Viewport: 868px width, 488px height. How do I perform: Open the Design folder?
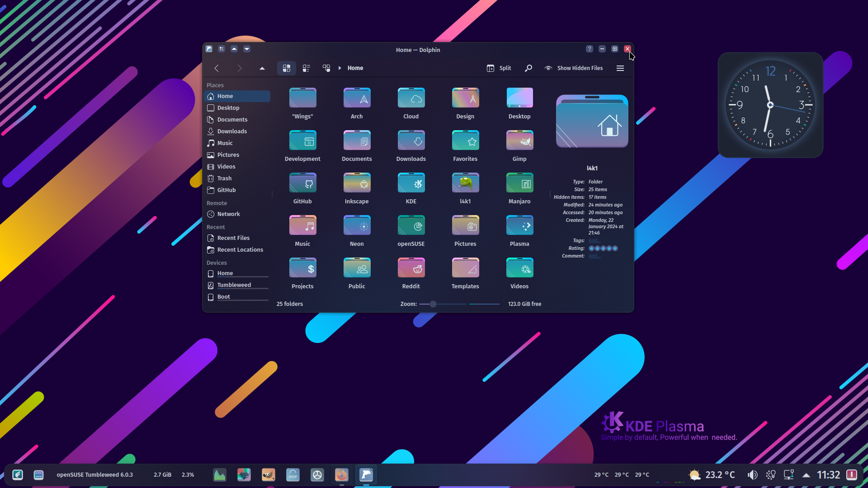(x=465, y=103)
